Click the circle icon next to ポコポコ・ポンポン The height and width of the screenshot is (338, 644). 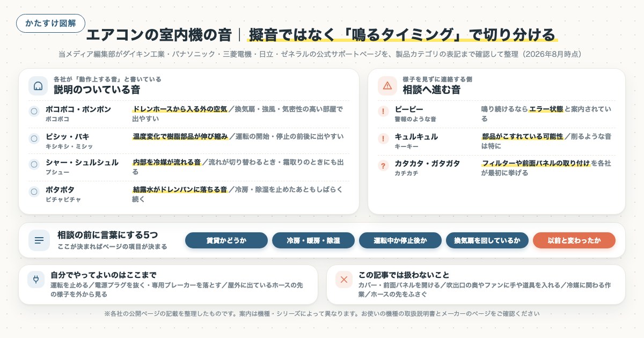34,112
